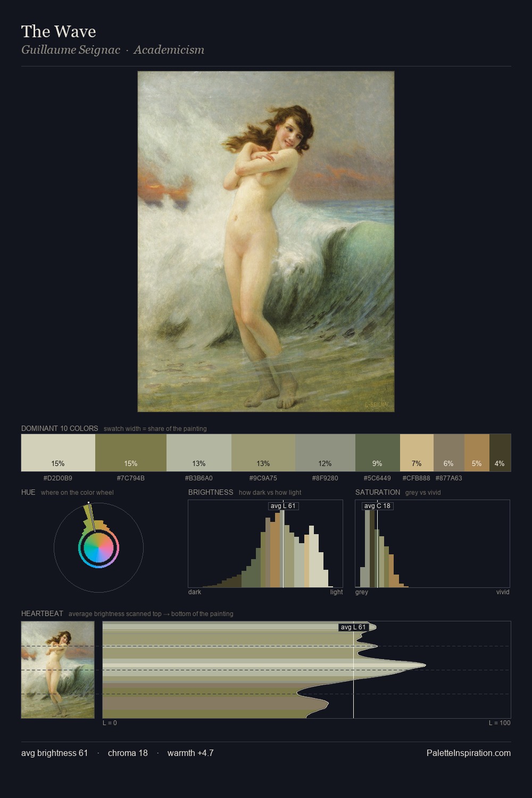
Task: Click the '#CFB888' hex label
Action: [417, 478]
